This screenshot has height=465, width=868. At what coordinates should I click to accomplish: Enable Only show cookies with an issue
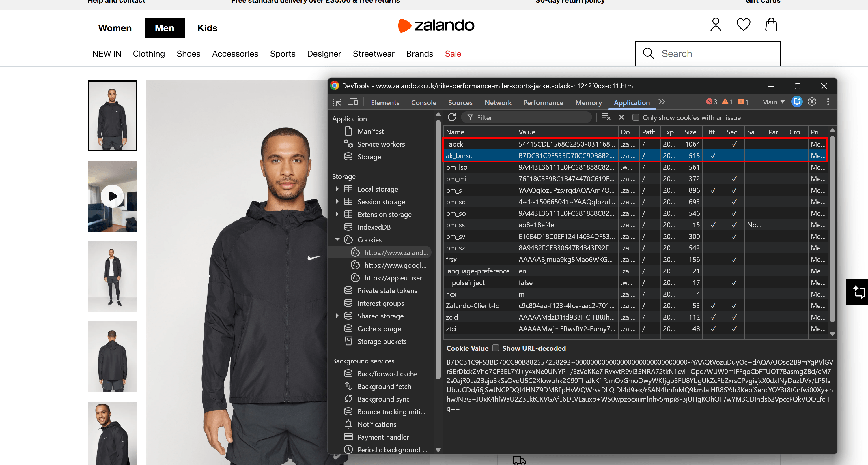pos(636,117)
